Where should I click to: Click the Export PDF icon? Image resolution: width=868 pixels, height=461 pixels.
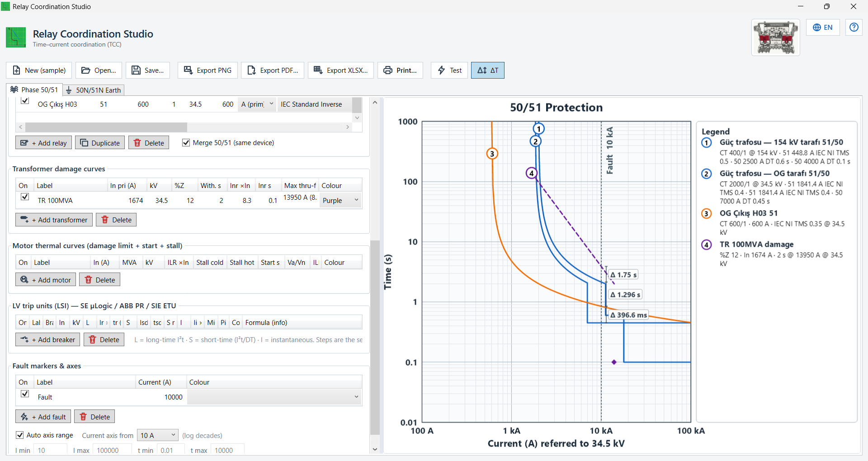(251, 71)
